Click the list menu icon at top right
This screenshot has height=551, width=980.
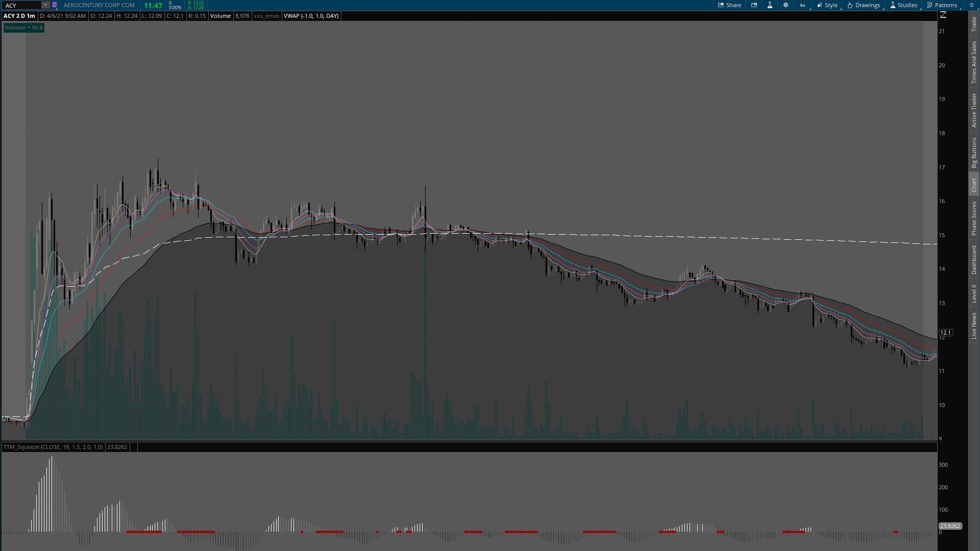click(x=971, y=5)
